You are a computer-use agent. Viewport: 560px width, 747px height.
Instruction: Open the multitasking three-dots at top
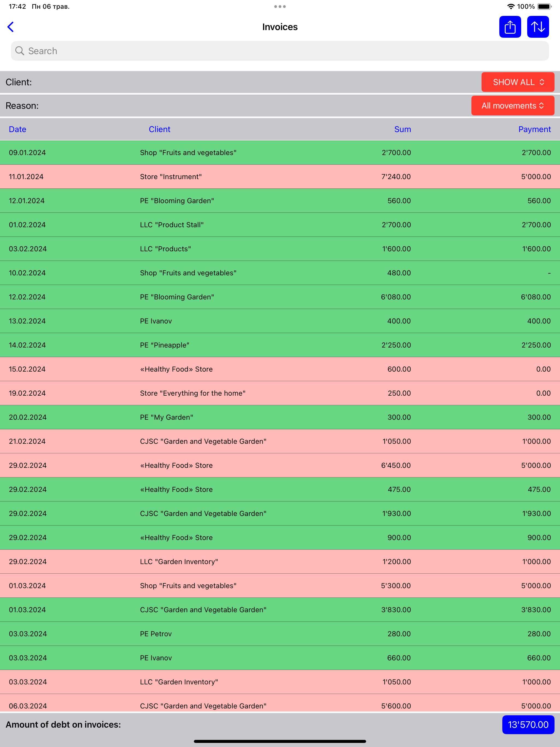click(280, 6)
